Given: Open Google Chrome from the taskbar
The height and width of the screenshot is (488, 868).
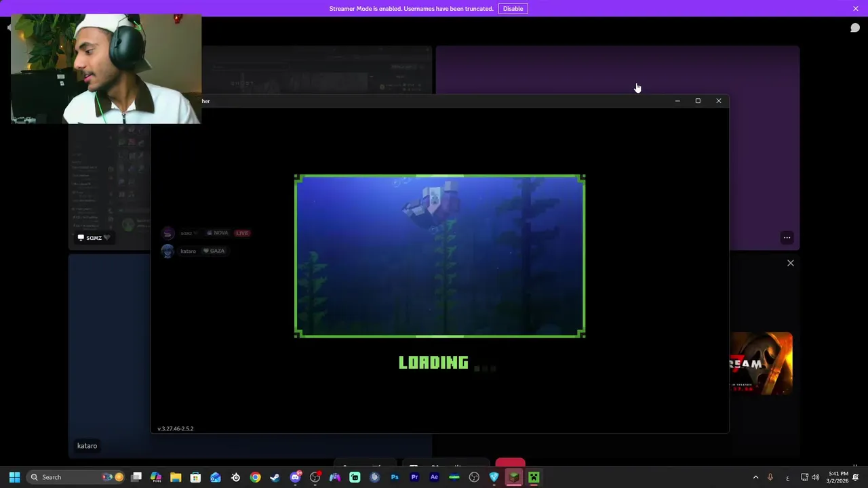Looking at the screenshot, I should (255, 477).
